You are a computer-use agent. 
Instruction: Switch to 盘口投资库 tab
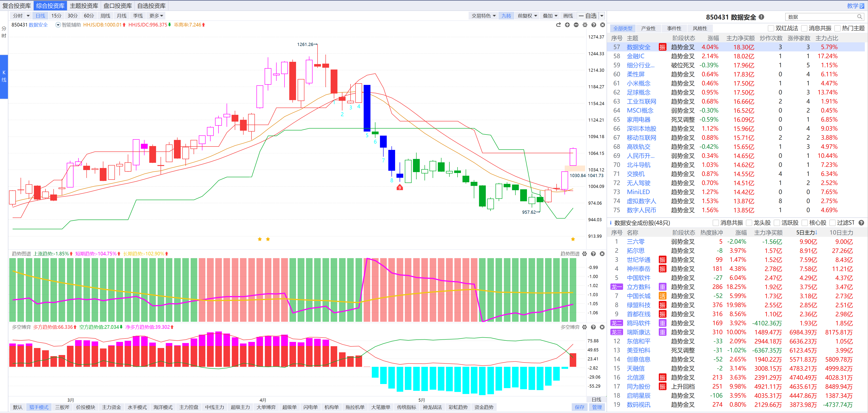118,6
